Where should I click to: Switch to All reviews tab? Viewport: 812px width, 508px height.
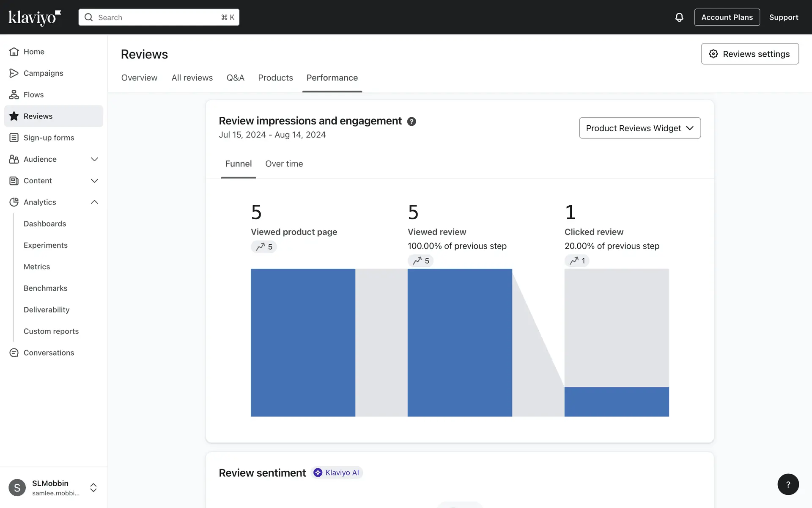coord(192,78)
